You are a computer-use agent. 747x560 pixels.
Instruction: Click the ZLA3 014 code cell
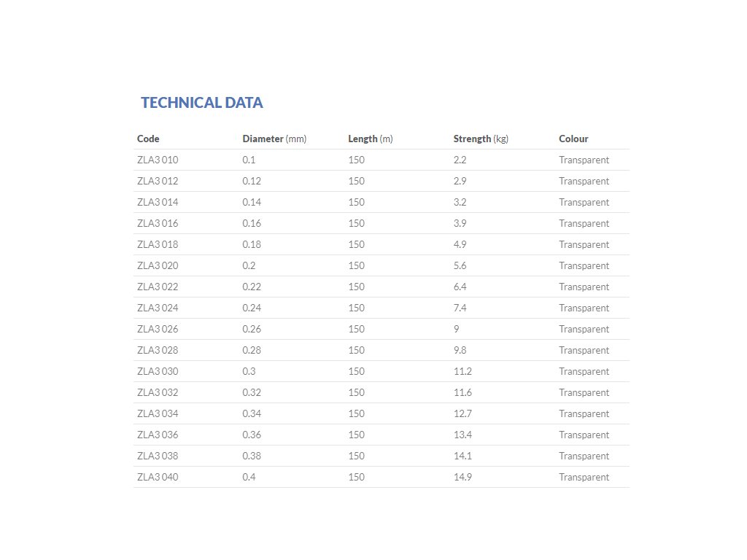coord(158,202)
